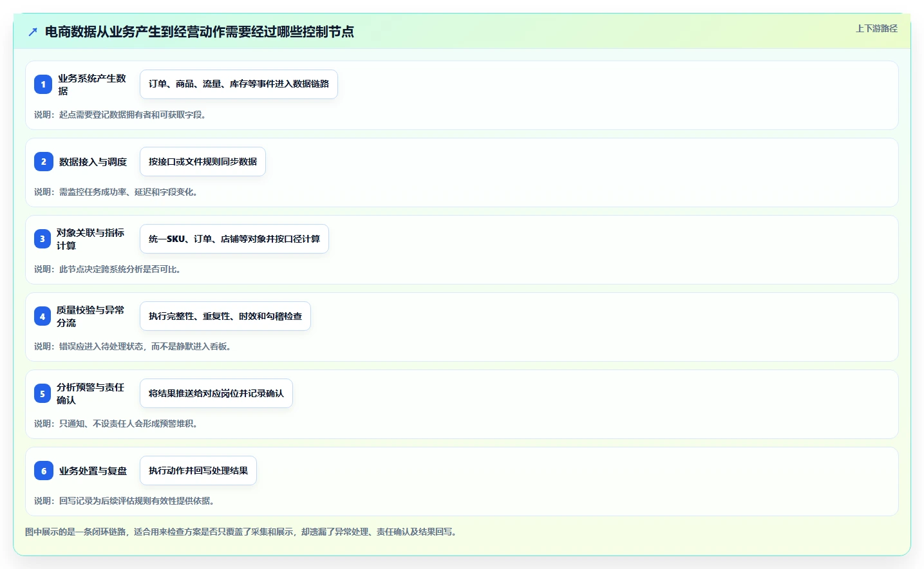Click the 执行动作并回写处理结果 chip
This screenshot has height=569, width=924.
[x=198, y=471]
